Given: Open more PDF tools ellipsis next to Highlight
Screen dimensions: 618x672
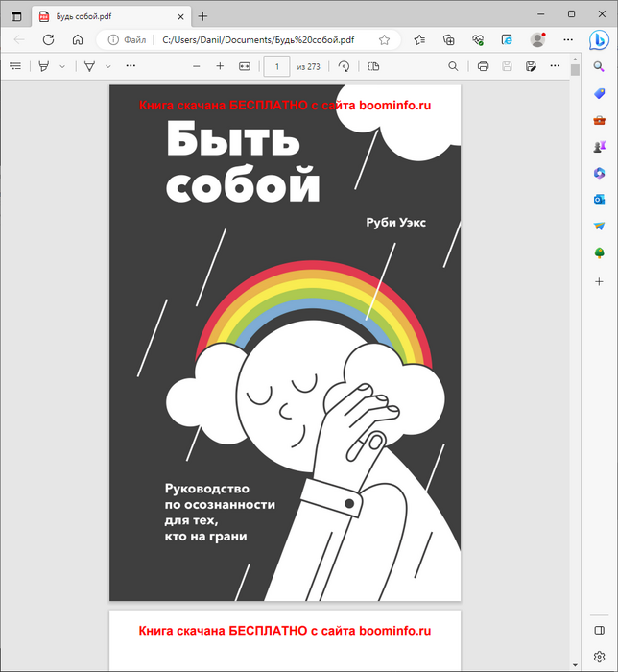Looking at the screenshot, I should pos(131,66).
